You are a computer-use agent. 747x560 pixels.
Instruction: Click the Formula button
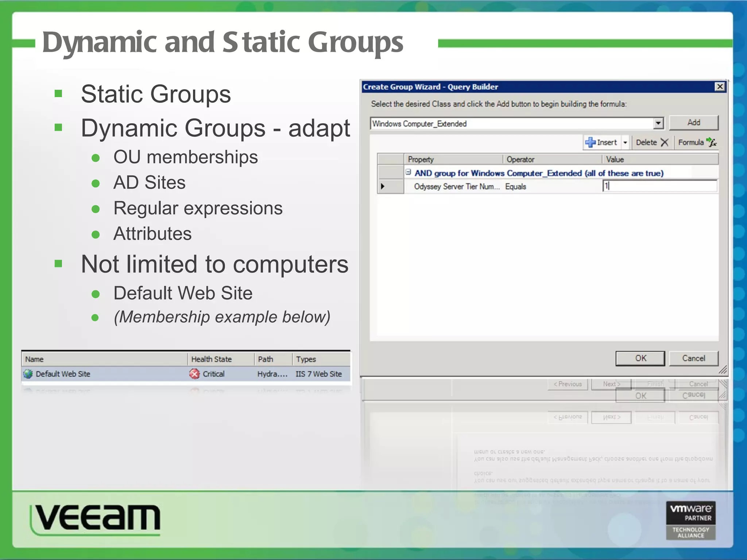[x=697, y=142]
